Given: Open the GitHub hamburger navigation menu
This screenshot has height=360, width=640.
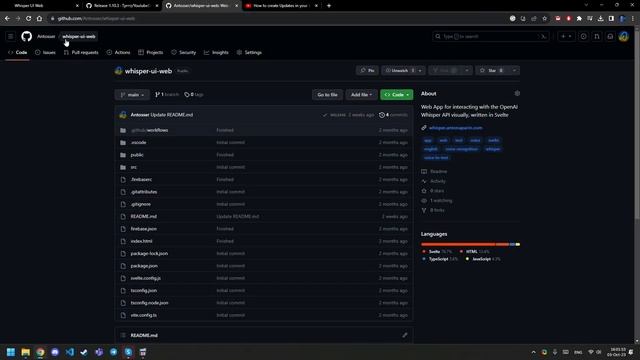Looking at the screenshot, I should (11, 36).
